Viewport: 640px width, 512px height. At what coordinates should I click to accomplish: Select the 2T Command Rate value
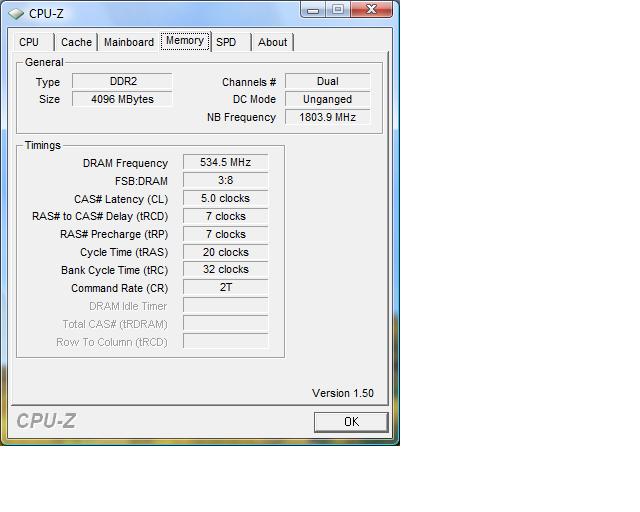pyautogui.click(x=226, y=287)
